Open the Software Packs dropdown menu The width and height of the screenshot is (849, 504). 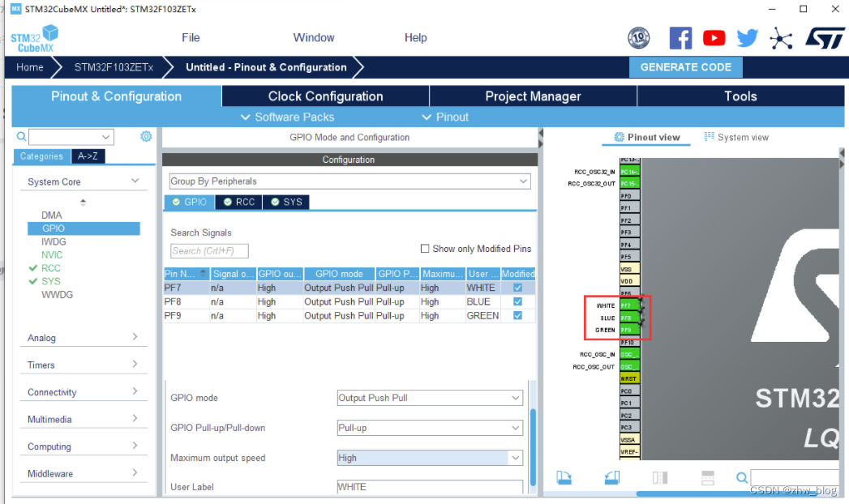(288, 117)
